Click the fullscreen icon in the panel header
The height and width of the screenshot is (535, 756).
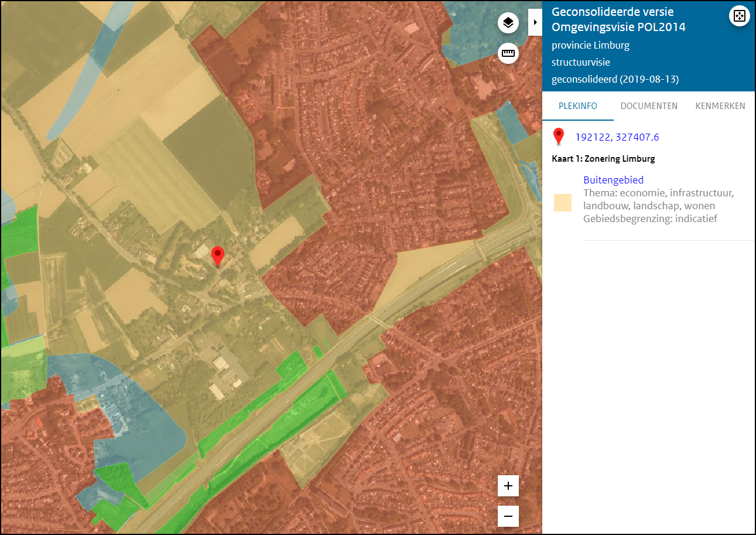click(739, 16)
